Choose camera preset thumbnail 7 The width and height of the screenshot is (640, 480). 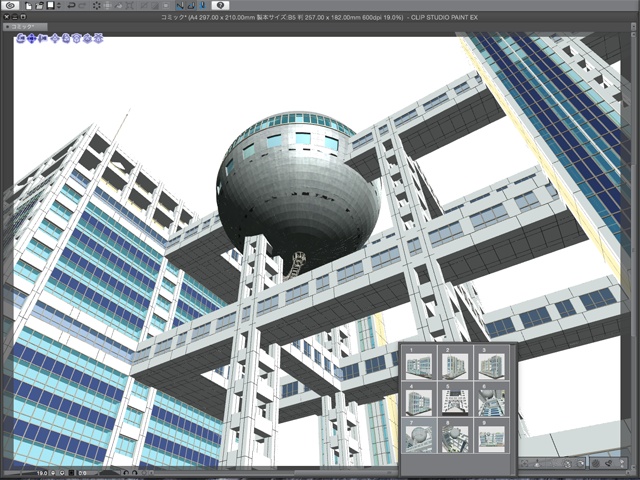coord(419,436)
